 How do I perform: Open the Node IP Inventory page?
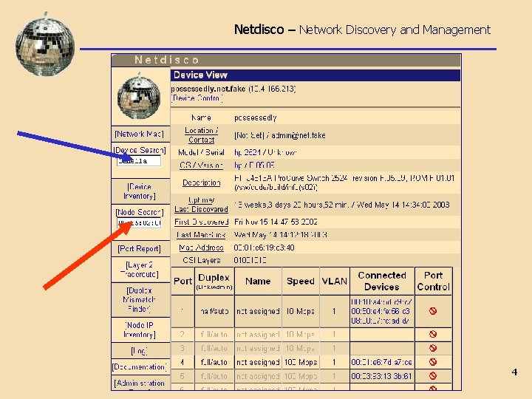140,330
